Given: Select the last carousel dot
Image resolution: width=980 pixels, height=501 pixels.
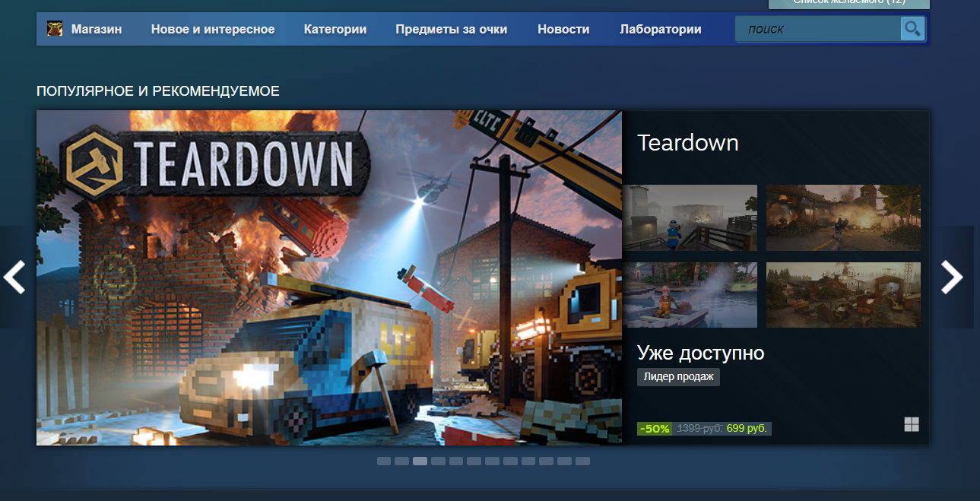Looking at the screenshot, I should 582,461.
